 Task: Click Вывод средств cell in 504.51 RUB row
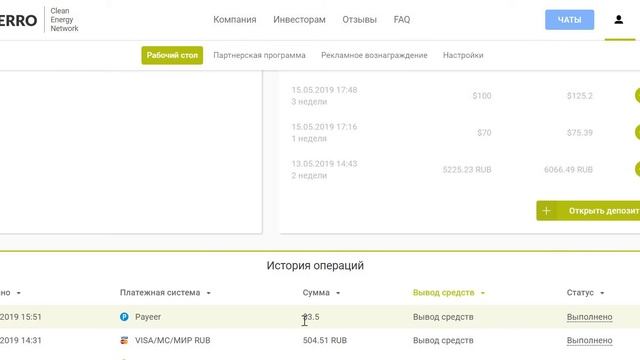(x=443, y=340)
